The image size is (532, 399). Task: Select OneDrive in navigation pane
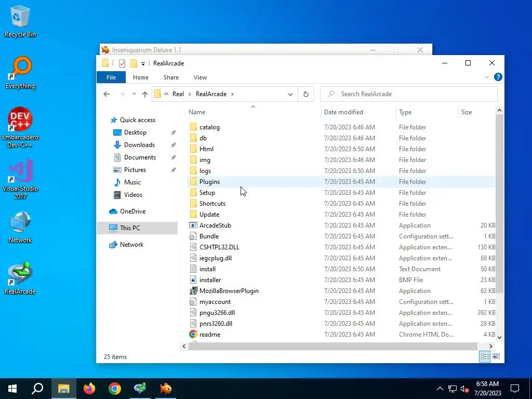(x=132, y=211)
